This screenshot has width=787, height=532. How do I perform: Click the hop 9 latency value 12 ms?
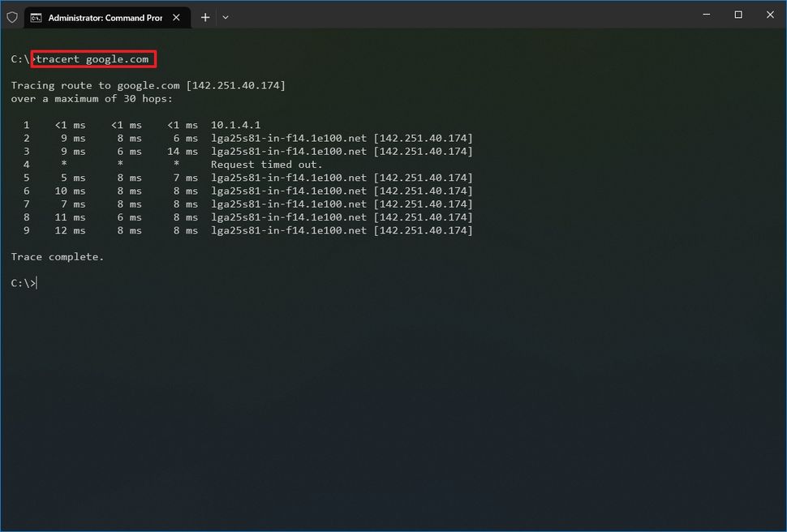point(69,230)
